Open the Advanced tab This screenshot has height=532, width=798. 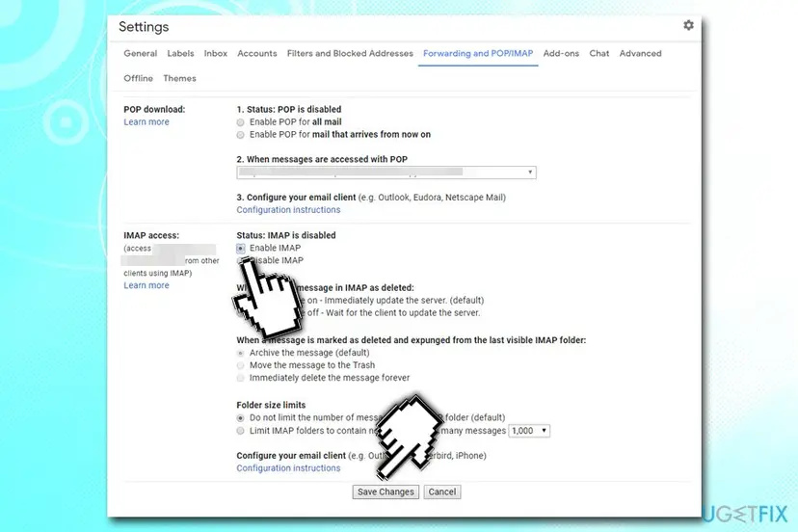640,53
